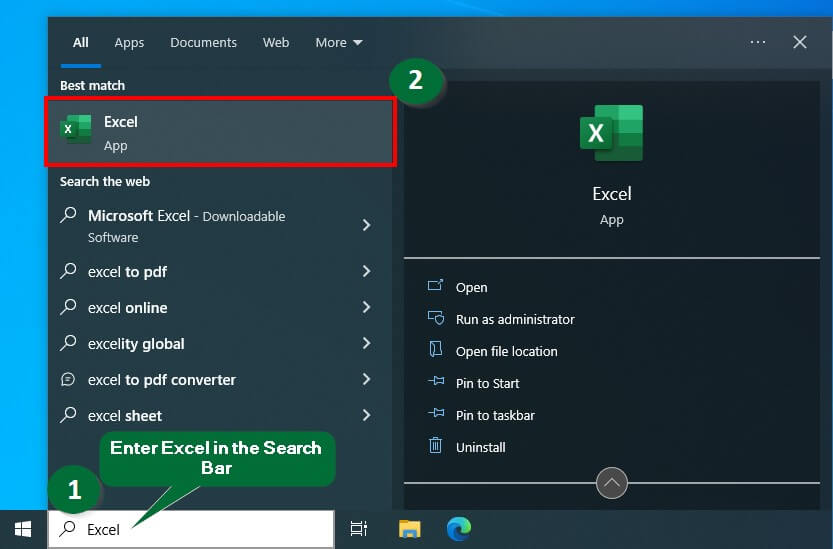This screenshot has height=549, width=833.
Task: Select the excelity global suggestion
Action: [x=220, y=343]
